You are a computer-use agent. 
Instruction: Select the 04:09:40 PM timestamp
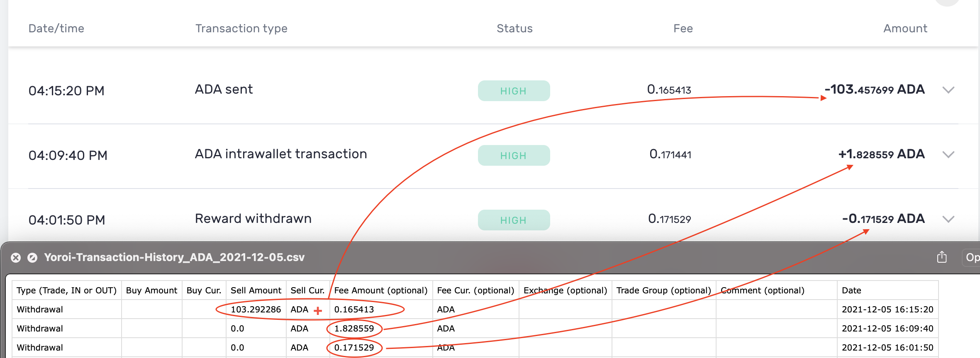pyautogui.click(x=68, y=155)
